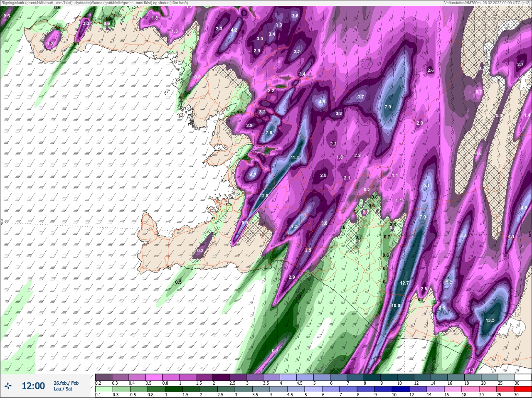Click the 11.4 precipitation value on the map
This screenshot has width=532, height=398.
[295, 157]
